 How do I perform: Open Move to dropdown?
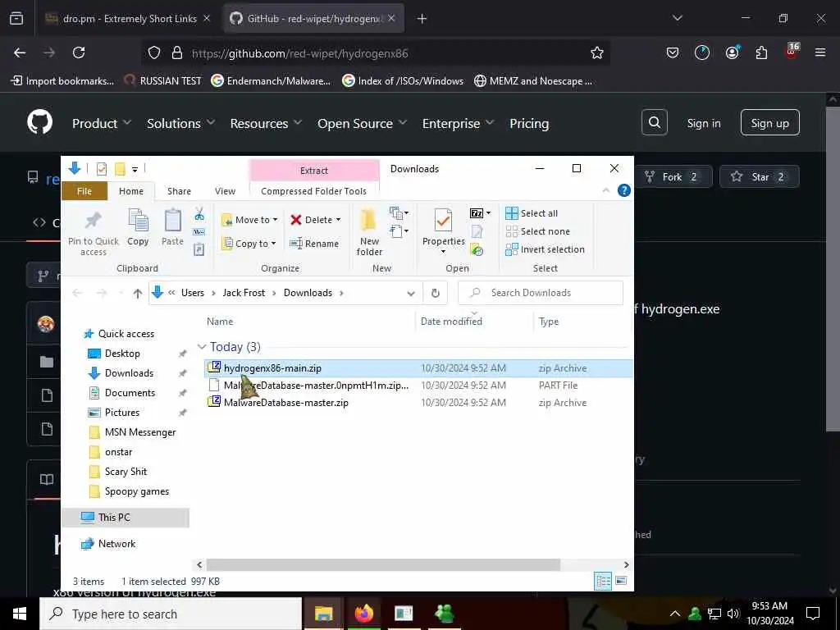(x=249, y=220)
